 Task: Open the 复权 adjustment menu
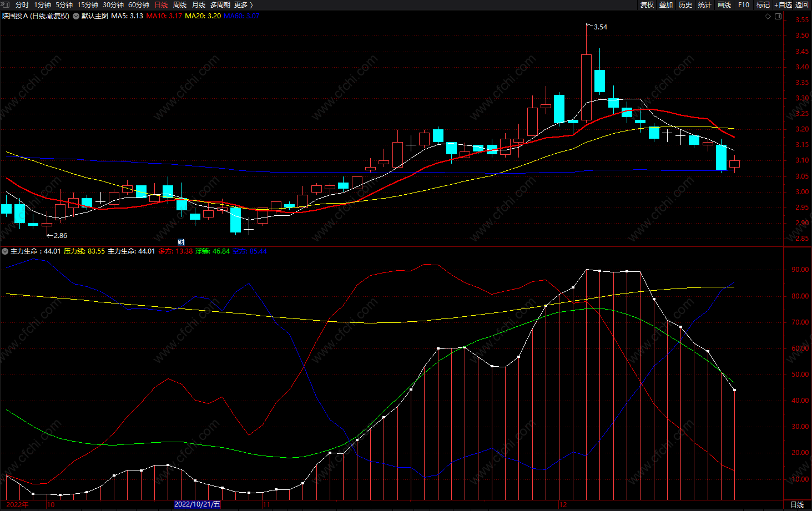(x=647, y=4)
